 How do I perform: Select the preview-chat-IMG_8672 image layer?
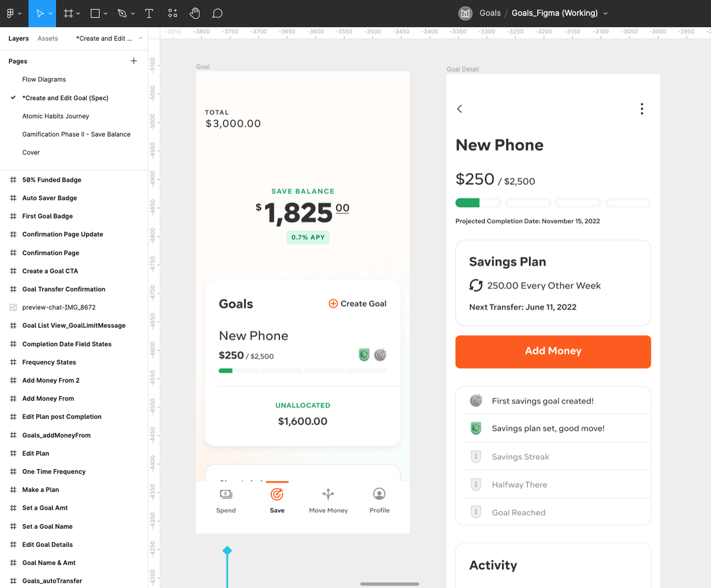pyautogui.click(x=59, y=307)
